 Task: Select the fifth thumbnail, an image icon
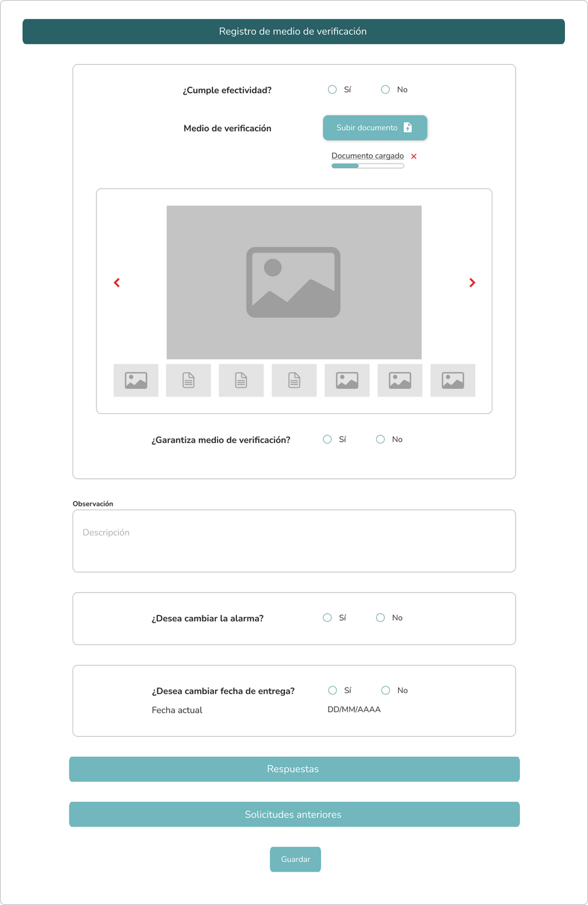(347, 381)
